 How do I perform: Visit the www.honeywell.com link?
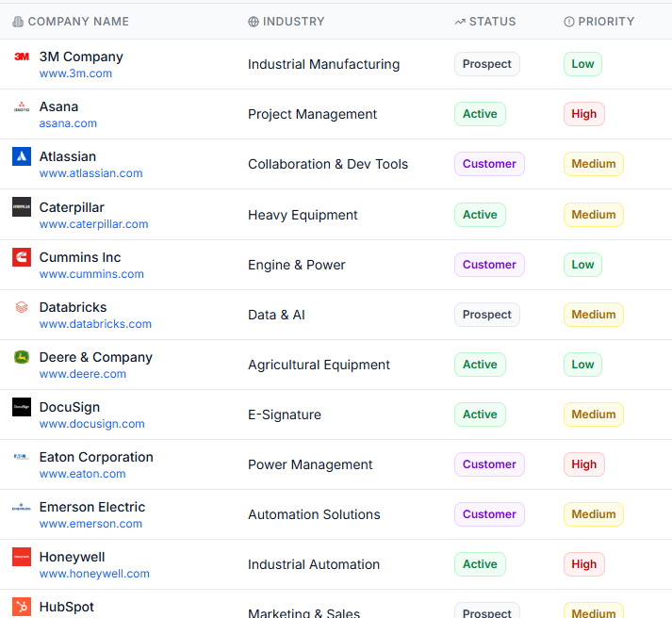coord(94,574)
